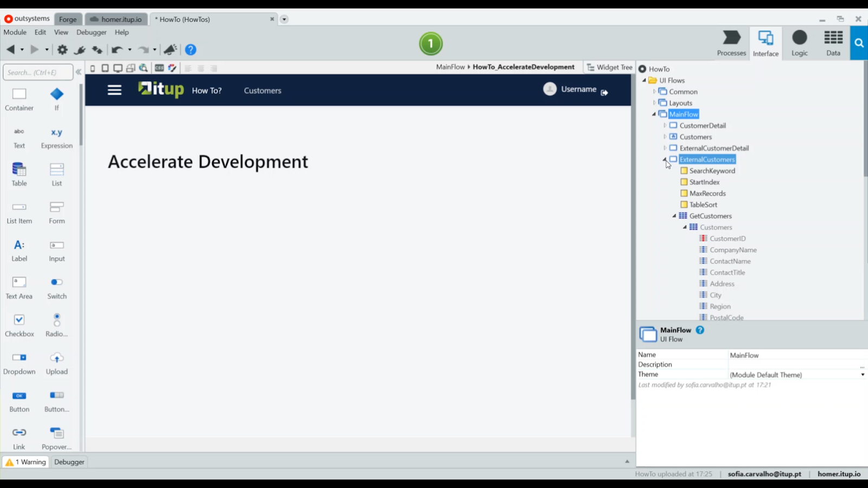This screenshot has height=488, width=868.
Task: Switch to the Data layer
Action: tap(833, 43)
